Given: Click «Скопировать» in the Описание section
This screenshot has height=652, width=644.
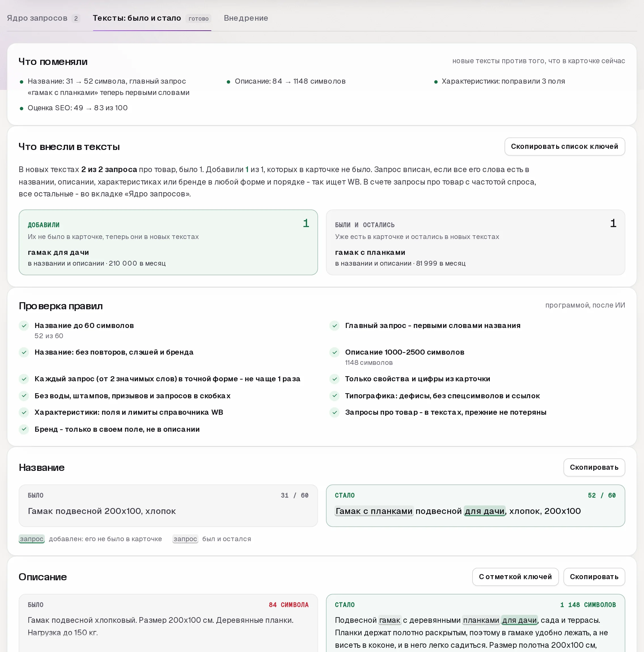Looking at the screenshot, I should click(594, 577).
